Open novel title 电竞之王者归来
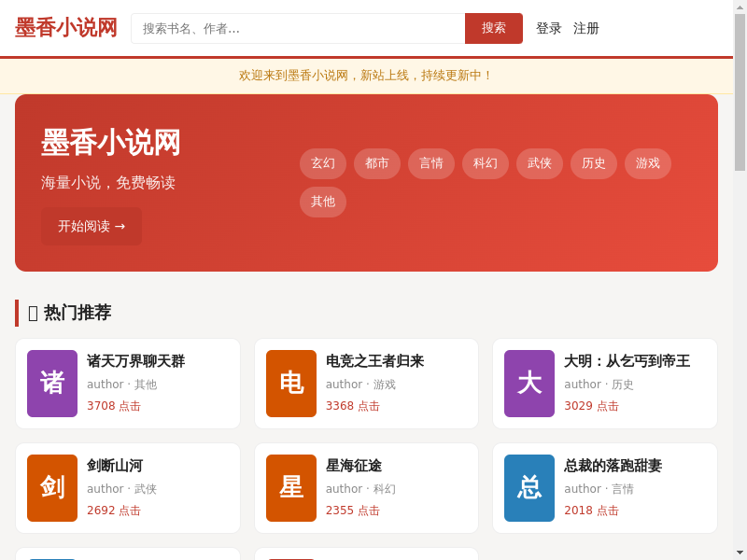 tap(375, 361)
